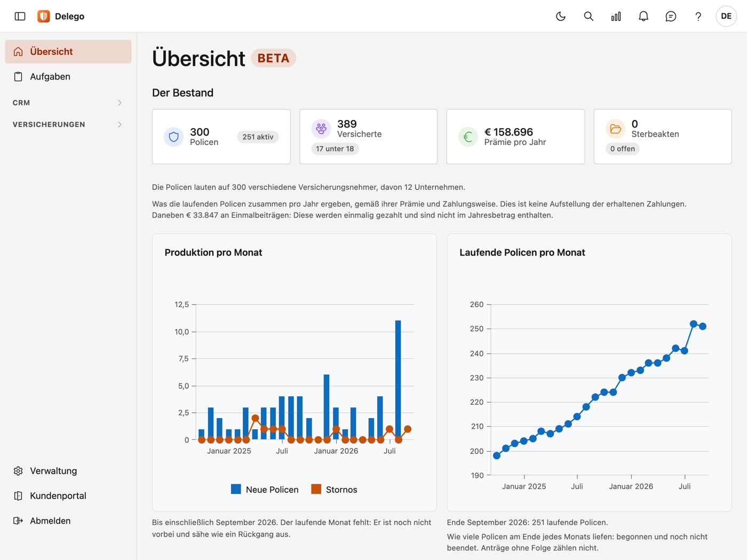Open Verwaltung settings
The height and width of the screenshot is (560, 747).
tap(68, 471)
